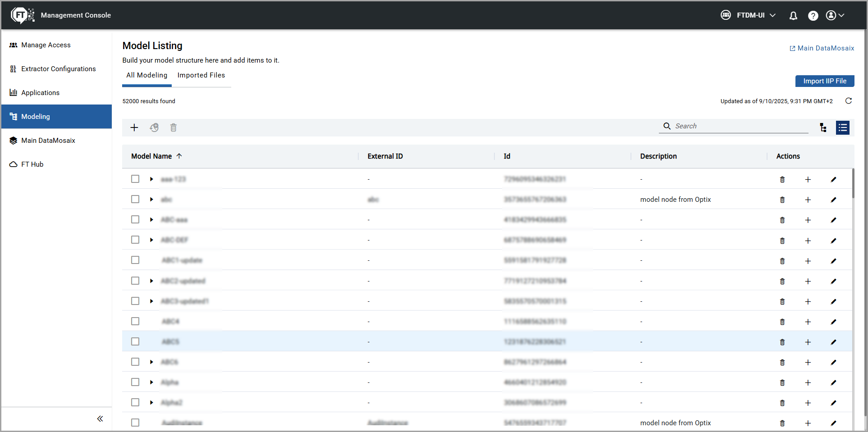Open the user account menu dropdown
The image size is (868, 432).
[835, 15]
